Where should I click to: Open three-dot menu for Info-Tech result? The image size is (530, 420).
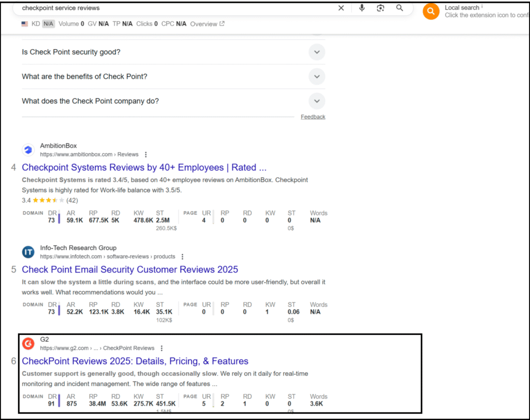[183, 256]
